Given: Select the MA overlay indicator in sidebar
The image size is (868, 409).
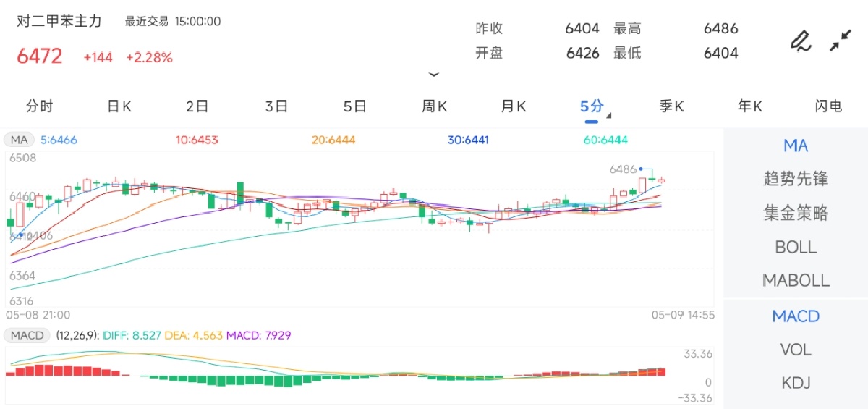Looking at the screenshot, I should point(796,146).
